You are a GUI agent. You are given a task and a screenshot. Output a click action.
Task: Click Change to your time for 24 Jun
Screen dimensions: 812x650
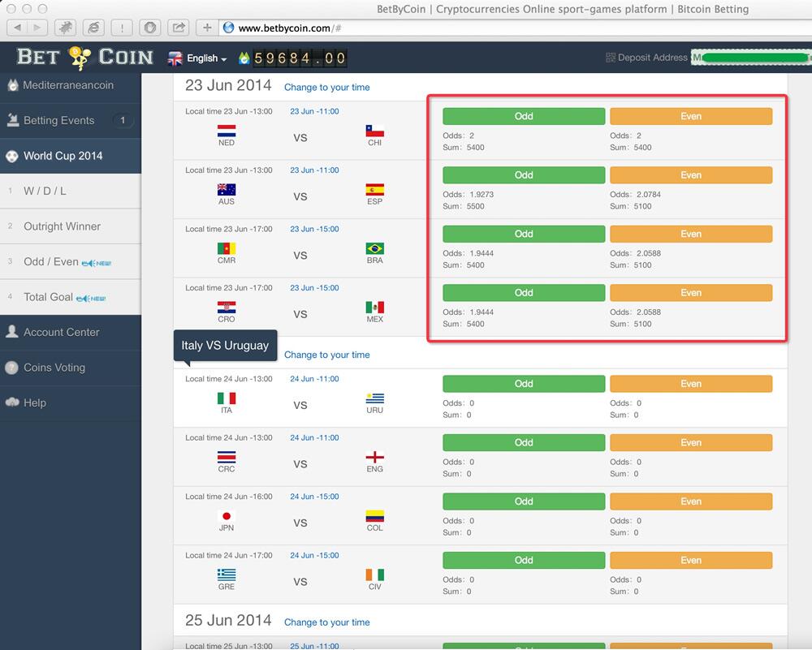[326, 355]
